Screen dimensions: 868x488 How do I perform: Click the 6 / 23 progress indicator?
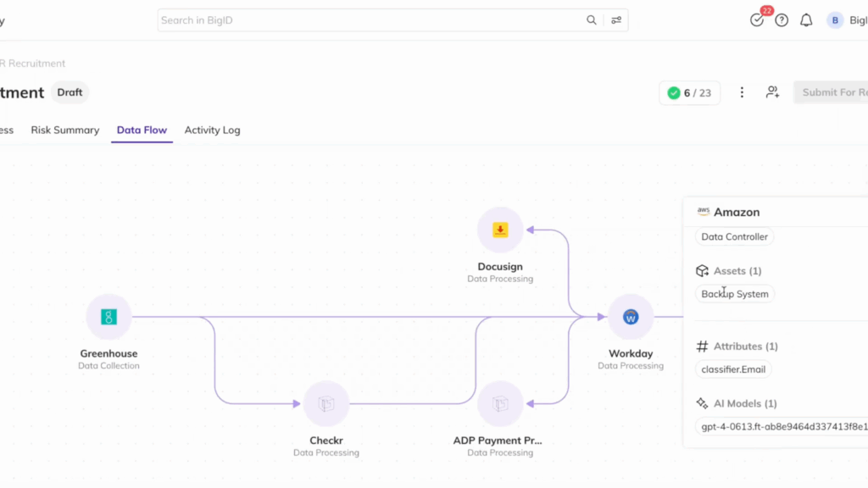point(689,93)
